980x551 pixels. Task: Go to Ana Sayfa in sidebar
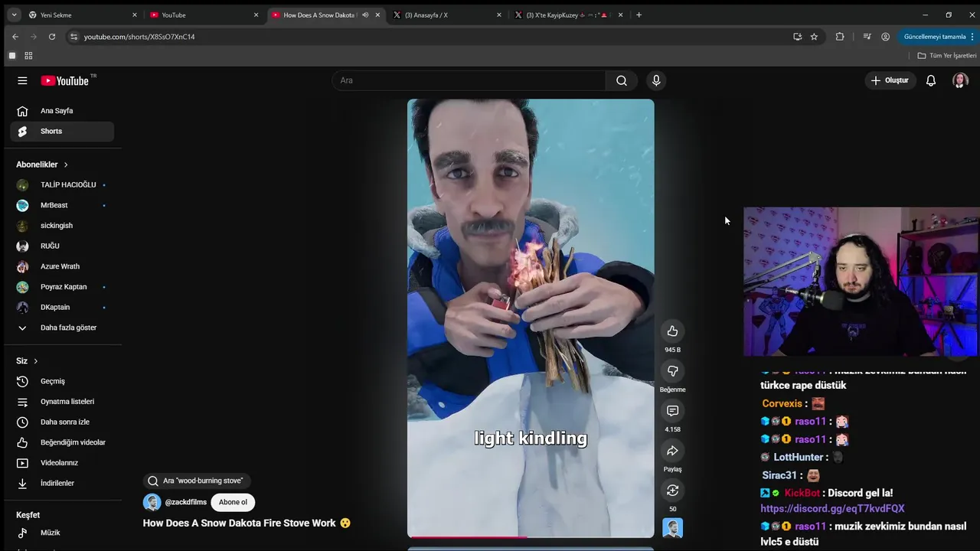click(x=62, y=111)
